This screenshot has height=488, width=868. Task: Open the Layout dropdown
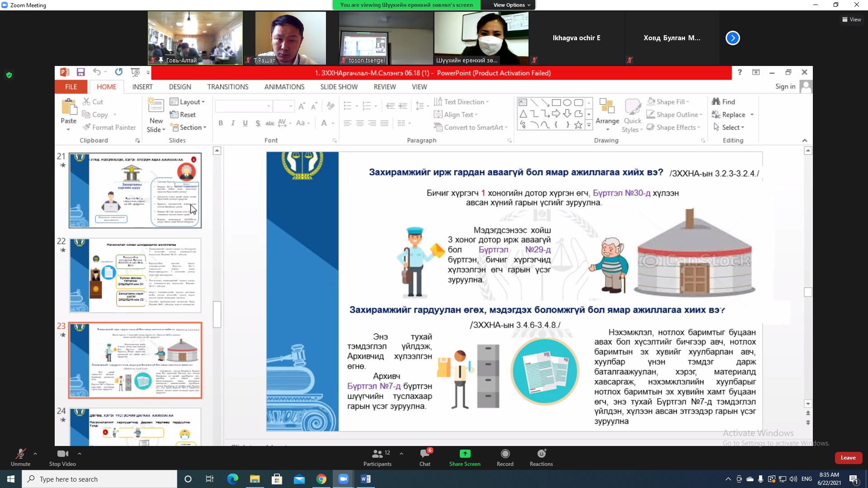[x=187, y=102]
